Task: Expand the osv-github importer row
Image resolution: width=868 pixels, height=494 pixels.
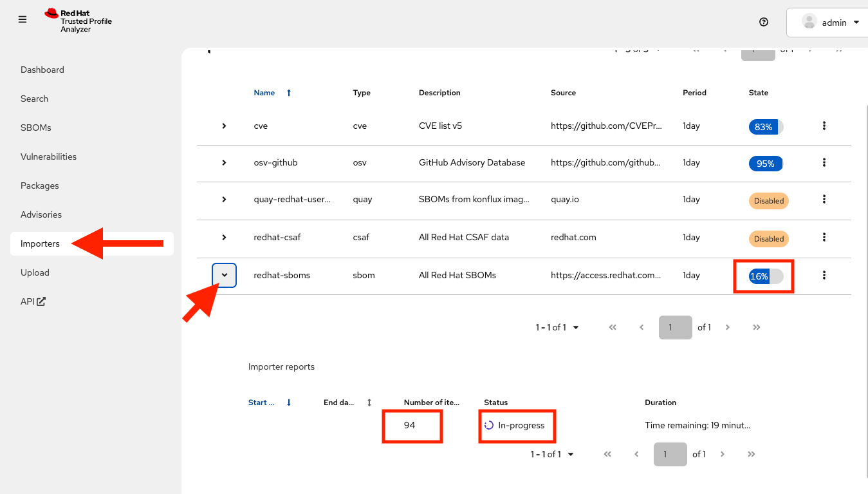Action: pyautogui.click(x=224, y=163)
